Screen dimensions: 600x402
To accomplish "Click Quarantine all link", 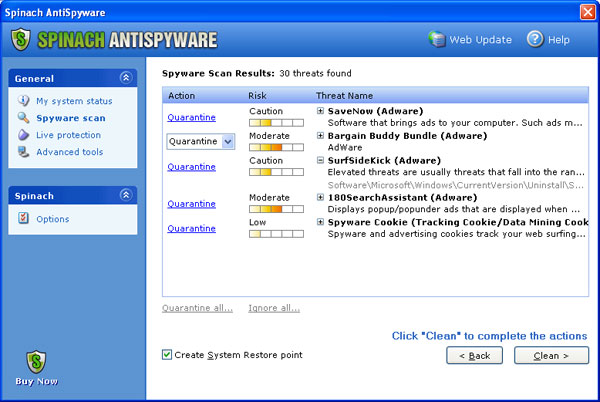I will pos(197,308).
